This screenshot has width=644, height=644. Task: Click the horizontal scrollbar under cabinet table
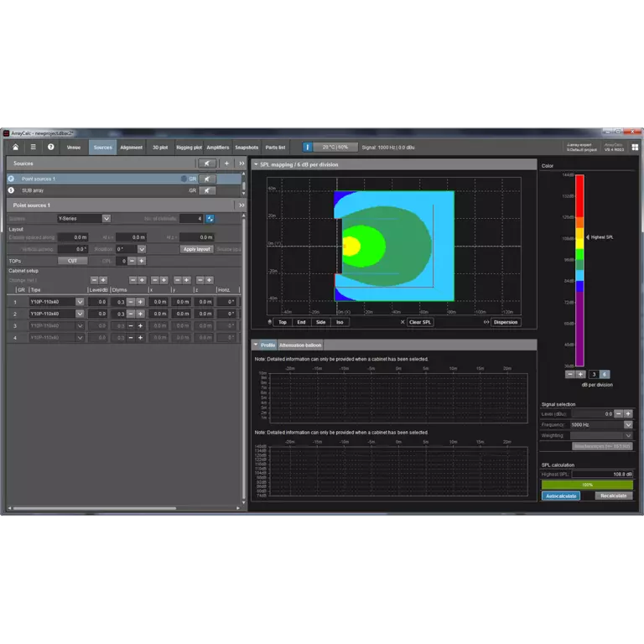95,508
